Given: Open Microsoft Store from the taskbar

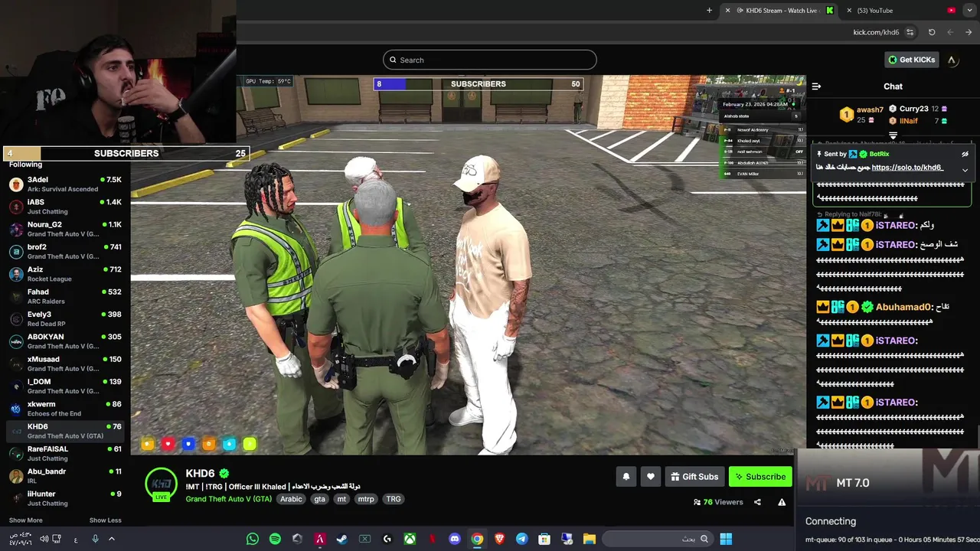Looking at the screenshot, I should (544, 539).
